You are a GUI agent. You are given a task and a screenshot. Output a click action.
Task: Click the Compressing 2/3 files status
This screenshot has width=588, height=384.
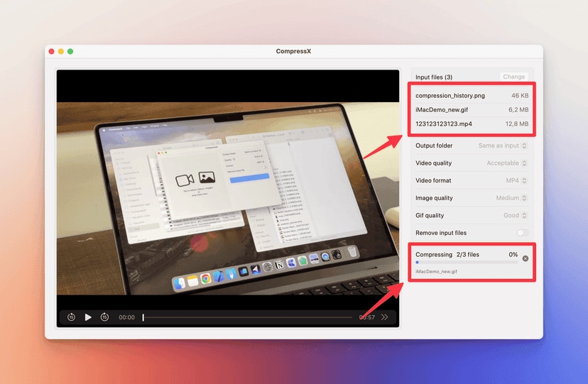(447, 254)
